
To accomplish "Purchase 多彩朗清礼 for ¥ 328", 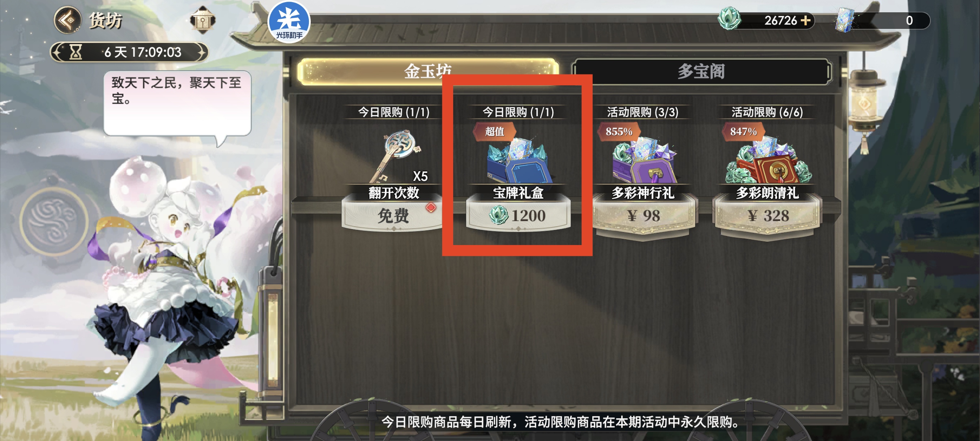I will point(768,216).
